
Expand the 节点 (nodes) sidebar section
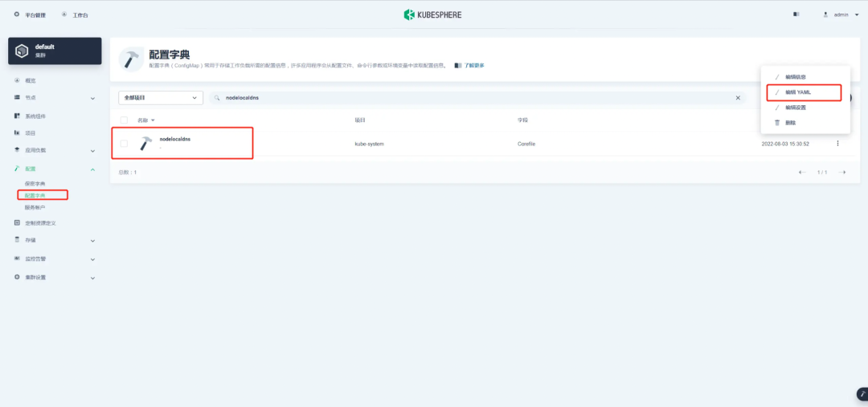pyautogui.click(x=55, y=98)
